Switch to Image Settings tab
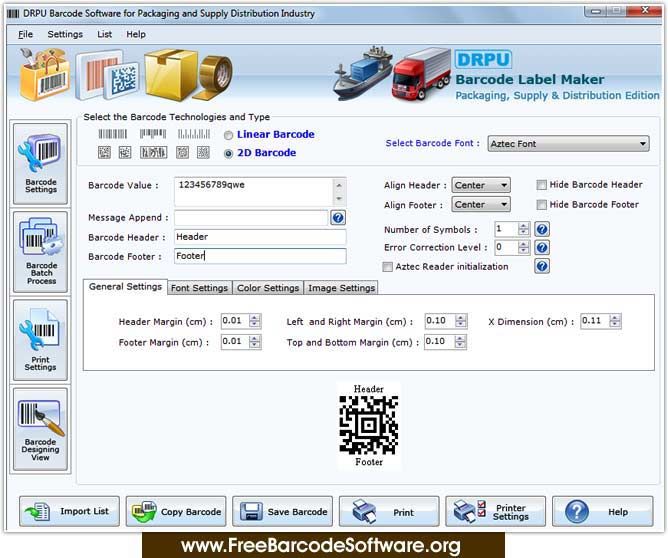The height and width of the screenshot is (558, 668). 341,288
